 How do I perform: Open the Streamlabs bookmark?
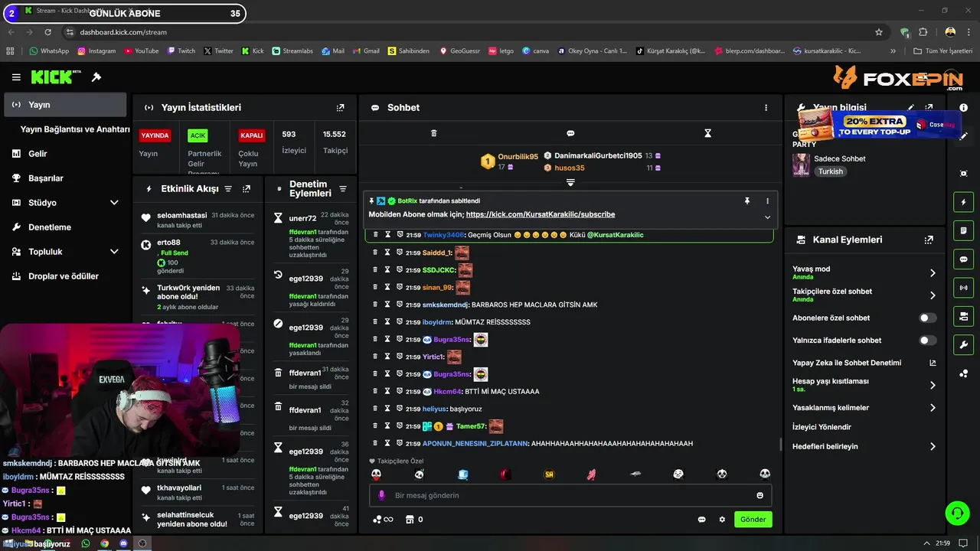tap(292, 51)
